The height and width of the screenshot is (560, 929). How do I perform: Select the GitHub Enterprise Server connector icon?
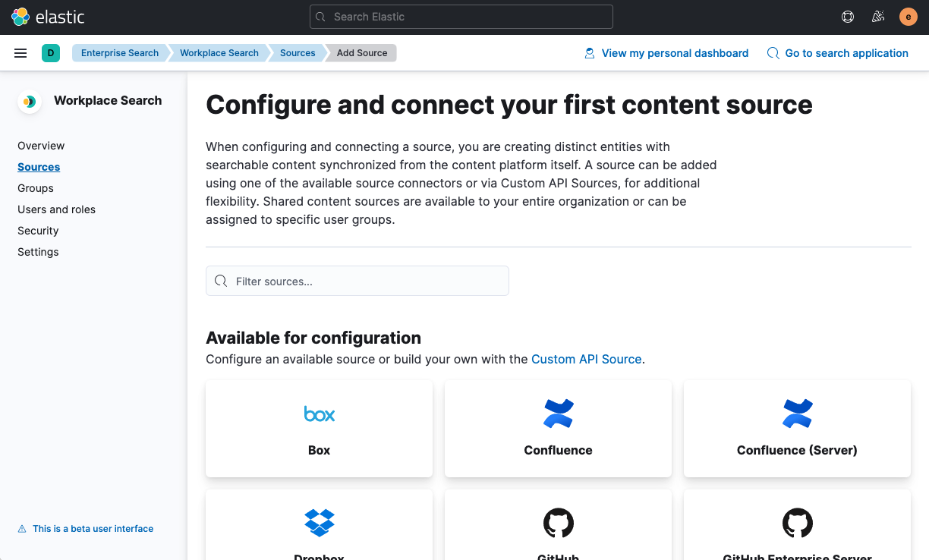797,523
